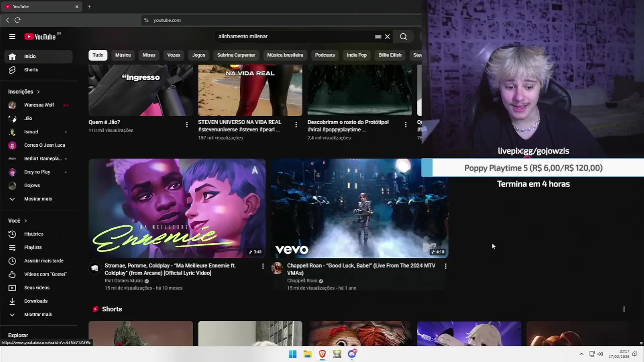
Task: Go to Início in sidebar
Action: click(39, 56)
